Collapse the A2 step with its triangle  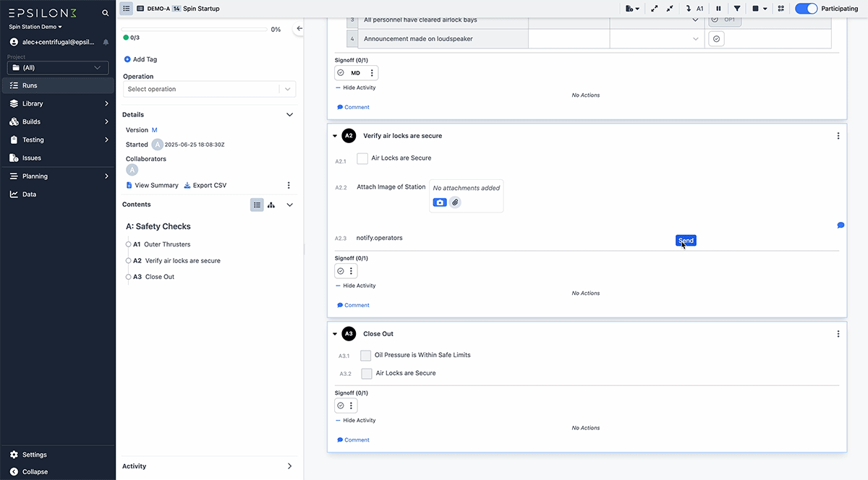tap(335, 136)
